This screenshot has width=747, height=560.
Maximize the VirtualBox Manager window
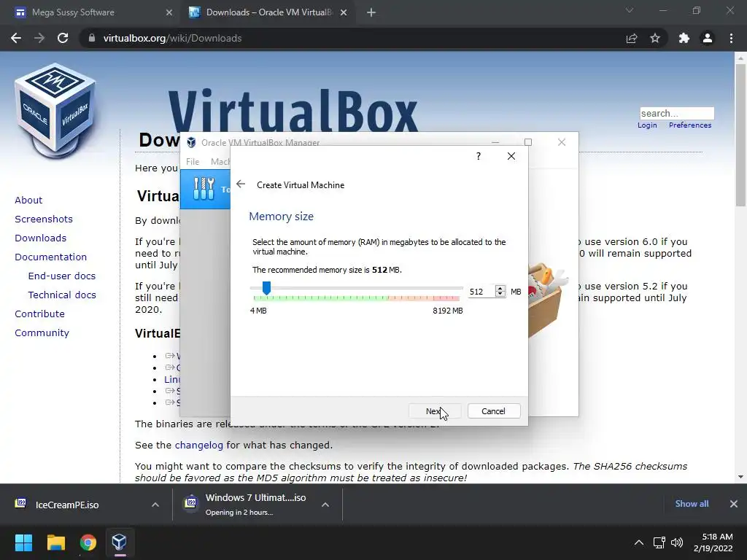pos(528,142)
